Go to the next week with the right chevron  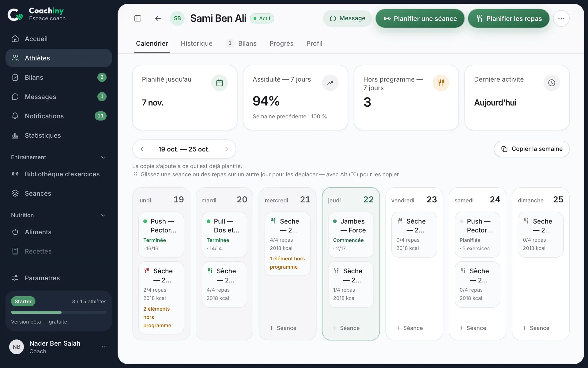226,149
